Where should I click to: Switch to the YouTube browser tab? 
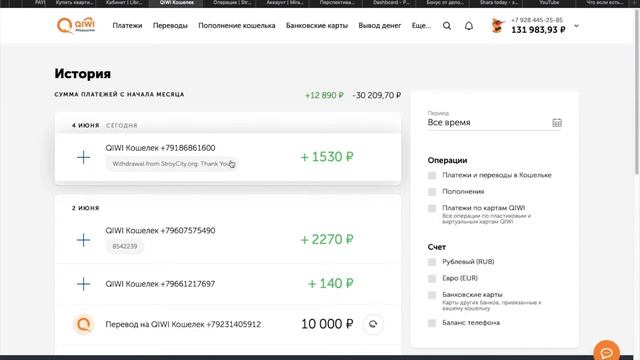(549, 3)
